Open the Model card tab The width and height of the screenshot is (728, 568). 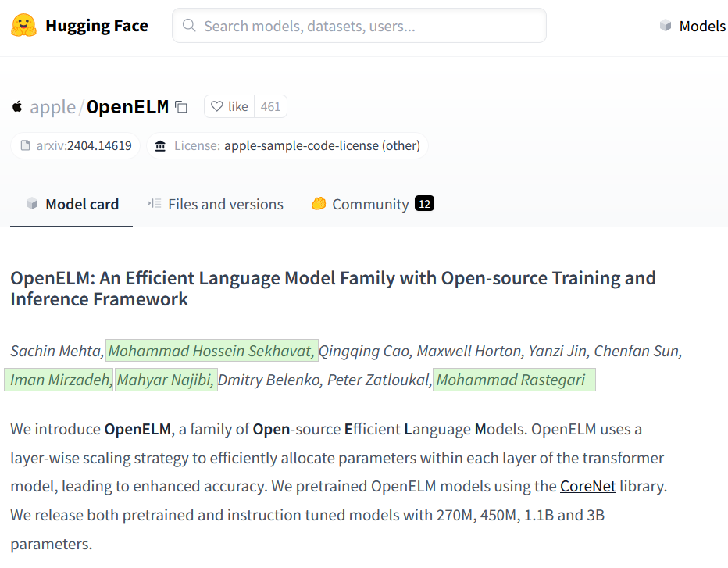72,204
